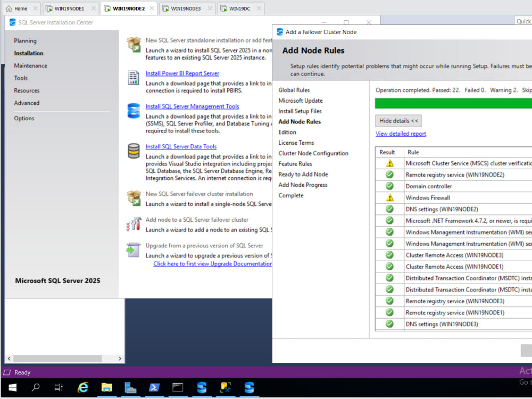Select Resources in Installation Center sidebar

tap(27, 90)
